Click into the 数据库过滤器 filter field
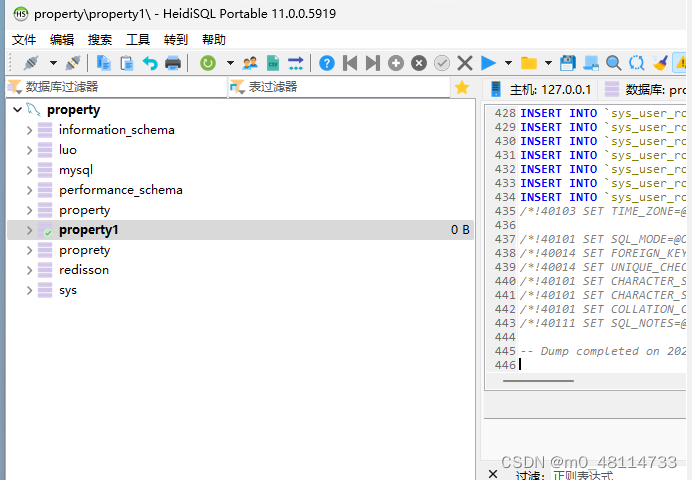 [x=117, y=87]
